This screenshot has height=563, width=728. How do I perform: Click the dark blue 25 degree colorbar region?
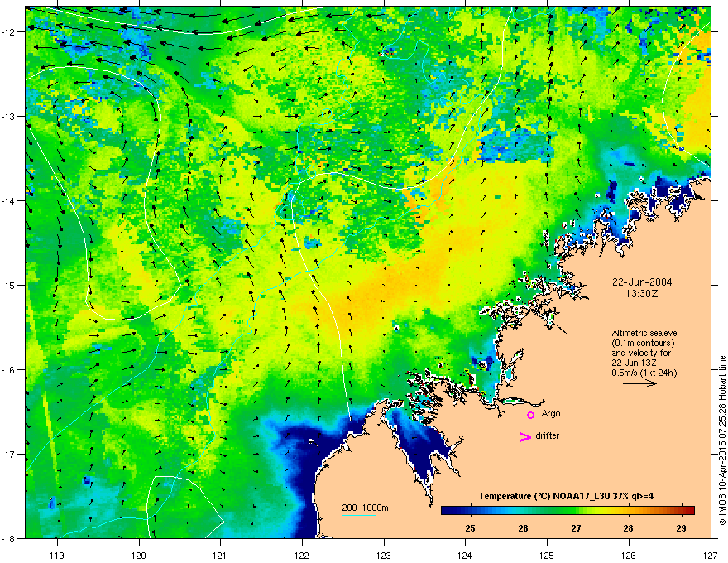[x=470, y=510]
